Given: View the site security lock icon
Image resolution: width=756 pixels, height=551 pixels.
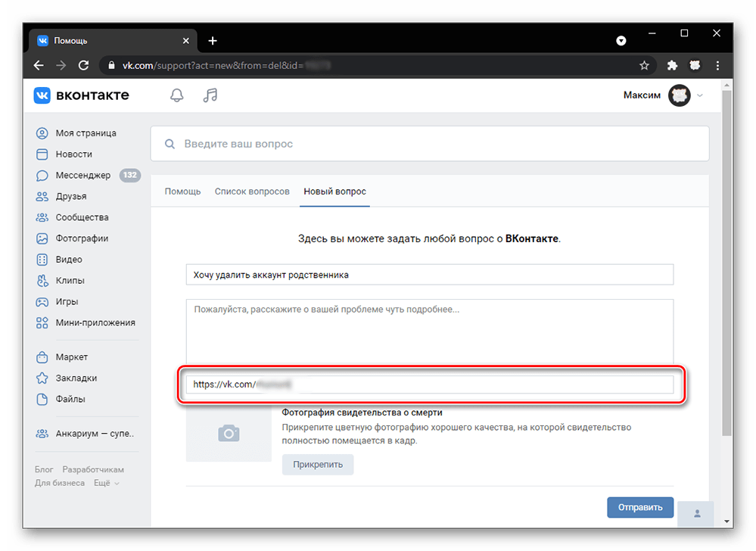Looking at the screenshot, I should (x=111, y=66).
